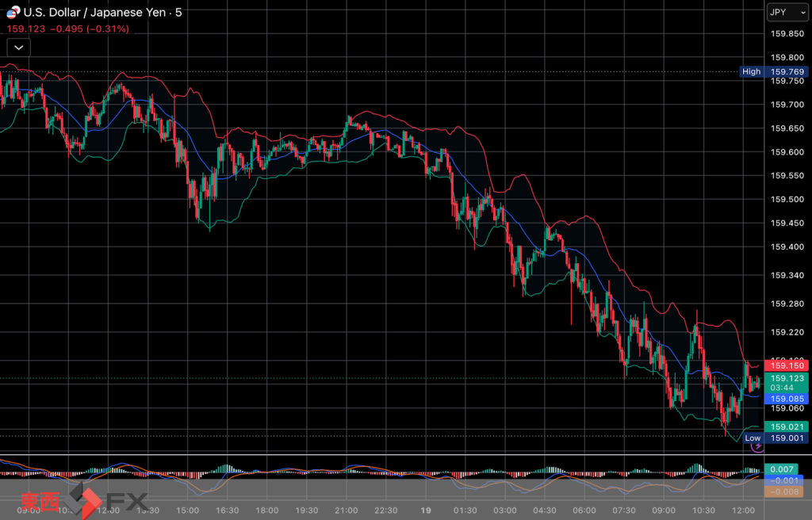812x520 pixels.
Task: Click the 159.500 price axis label
Action: coord(787,200)
